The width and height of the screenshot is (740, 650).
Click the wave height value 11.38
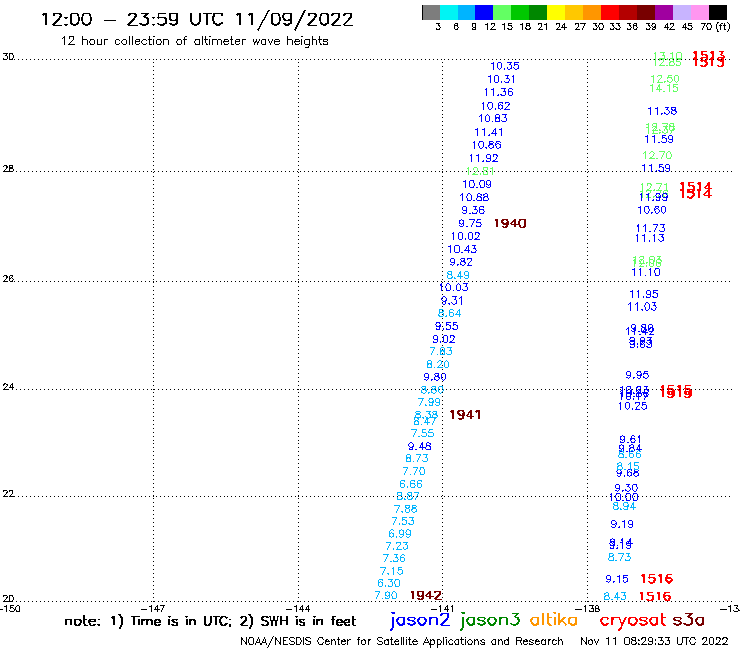point(662,111)
